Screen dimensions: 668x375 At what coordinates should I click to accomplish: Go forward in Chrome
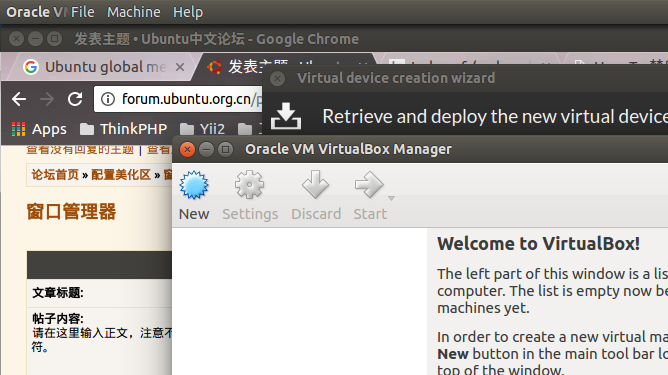[47, 99]
